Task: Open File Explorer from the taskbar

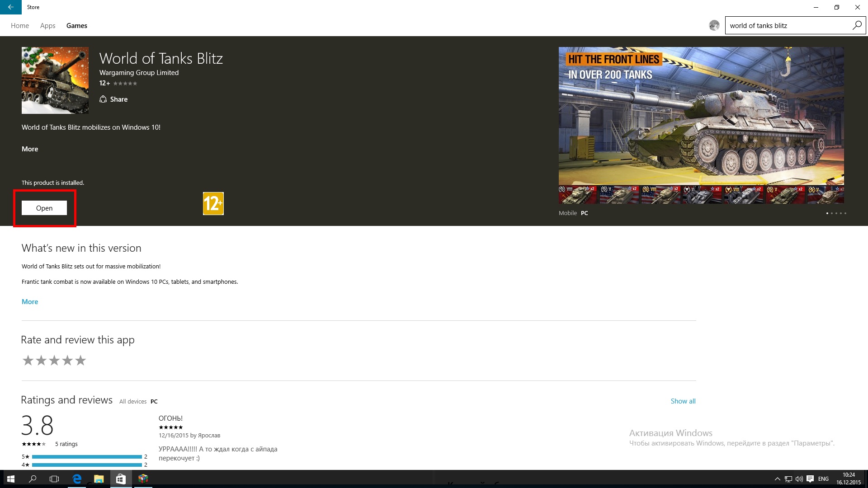Action: [x=99, y=479]
